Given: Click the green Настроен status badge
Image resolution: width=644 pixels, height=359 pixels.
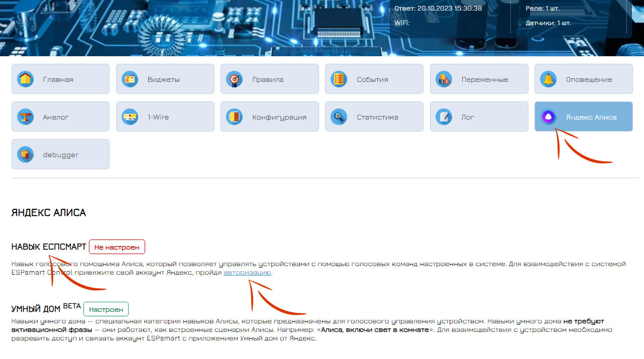Looking at the screenshot, I should coord(106,309).
